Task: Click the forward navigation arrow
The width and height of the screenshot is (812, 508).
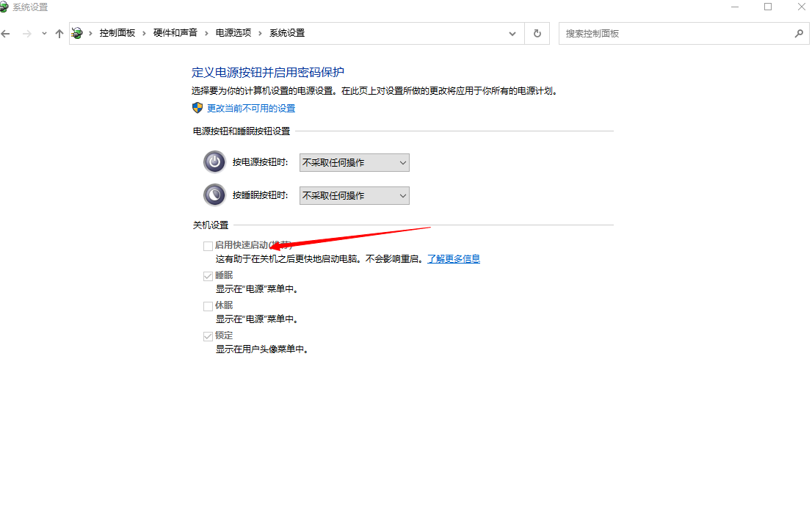Action: (x=27, y=34)
